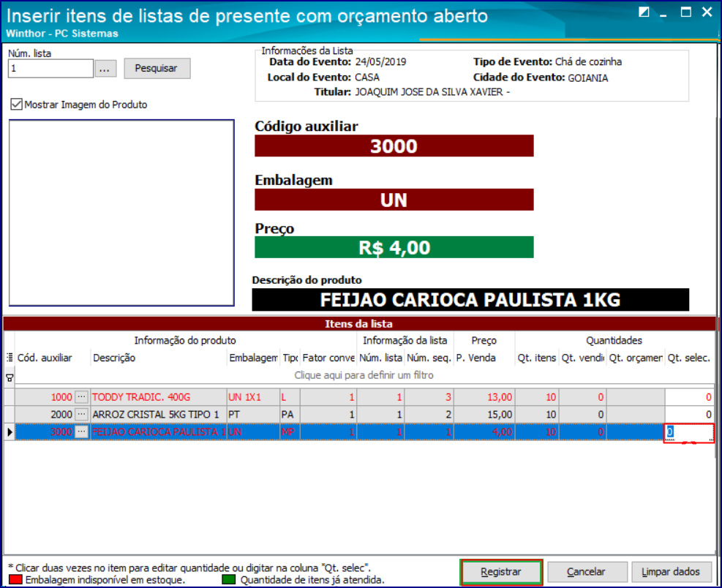Click the filter row to define a filter
Screen dimensions: 722x588
click(364, 375)
